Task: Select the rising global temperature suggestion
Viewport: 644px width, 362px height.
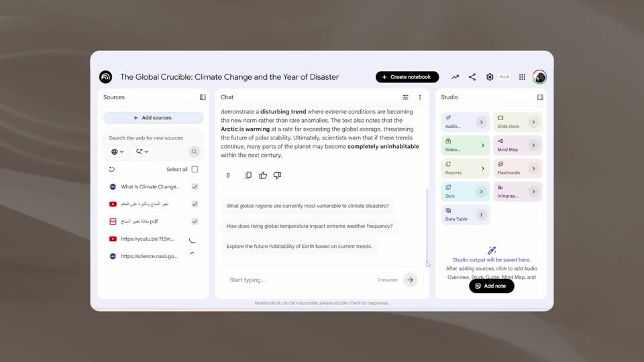Action: click(x=310, y=226)
